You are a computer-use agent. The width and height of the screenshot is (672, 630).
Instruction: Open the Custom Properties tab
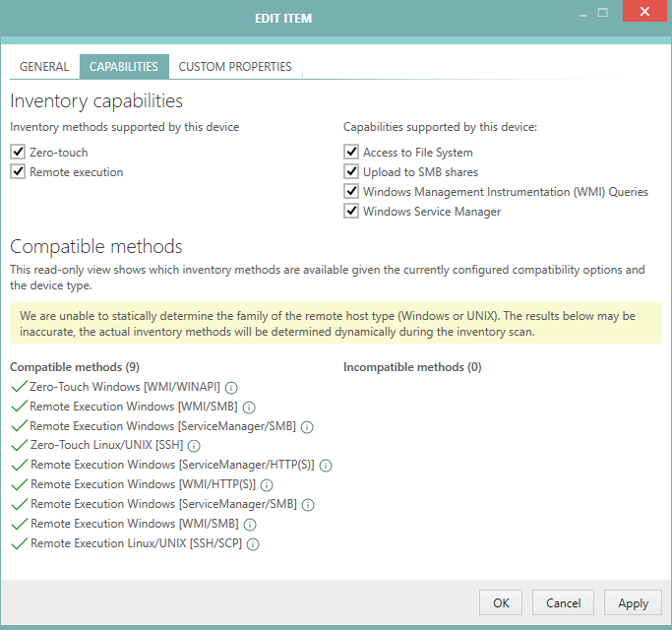point(235,67)
